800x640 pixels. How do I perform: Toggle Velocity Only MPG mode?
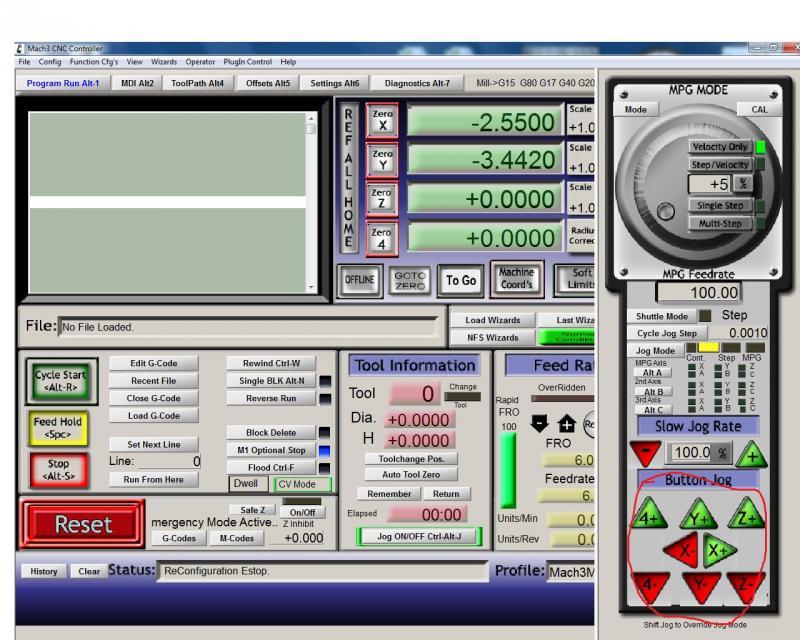(x=719, y=147)
